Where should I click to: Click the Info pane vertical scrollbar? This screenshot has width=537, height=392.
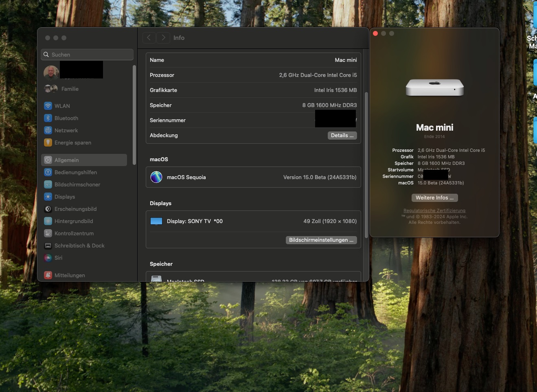pyautogui.click(x=366, y=165)
